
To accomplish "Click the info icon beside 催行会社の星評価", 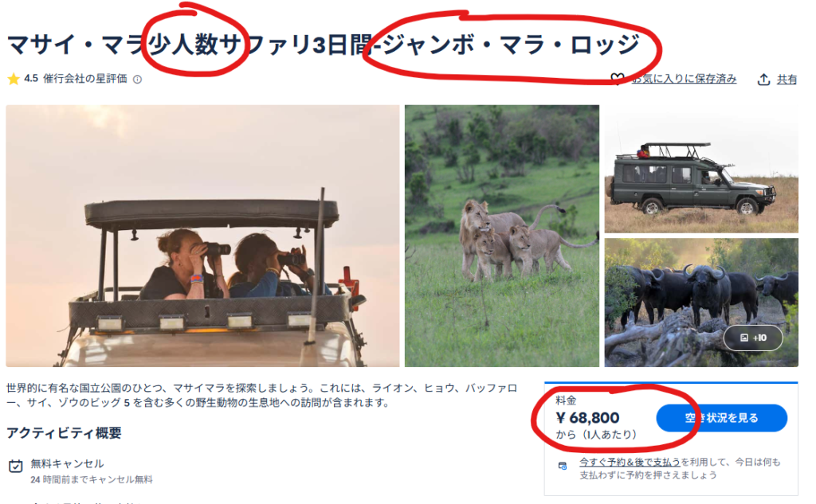I will [137, 80].
